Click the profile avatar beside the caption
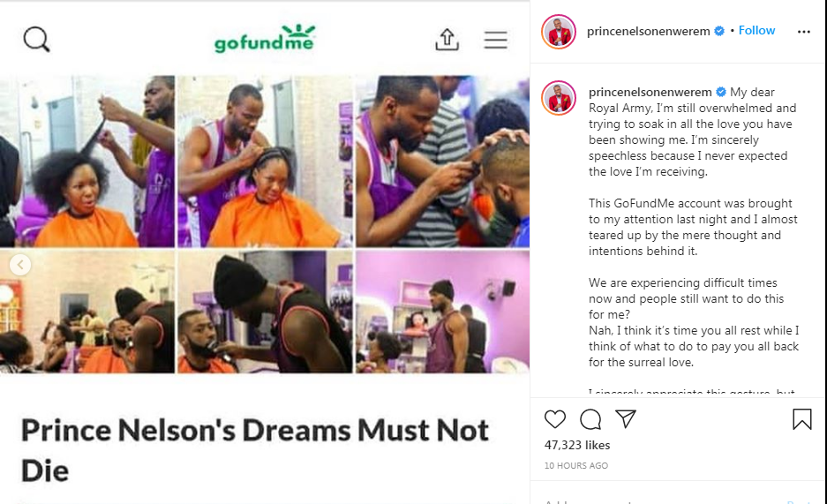The height and width of the screenshot is (504, 827). [559, 97]
